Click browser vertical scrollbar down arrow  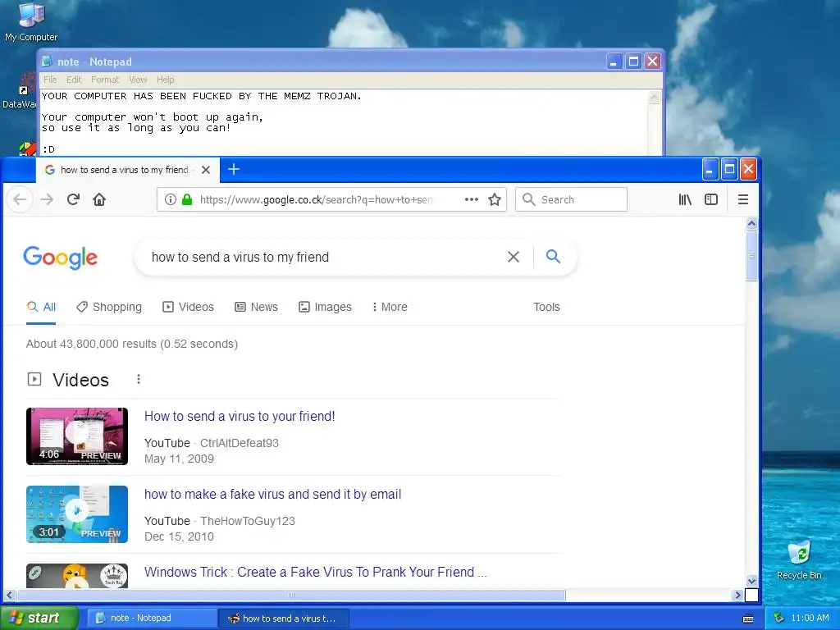point(751,581)
